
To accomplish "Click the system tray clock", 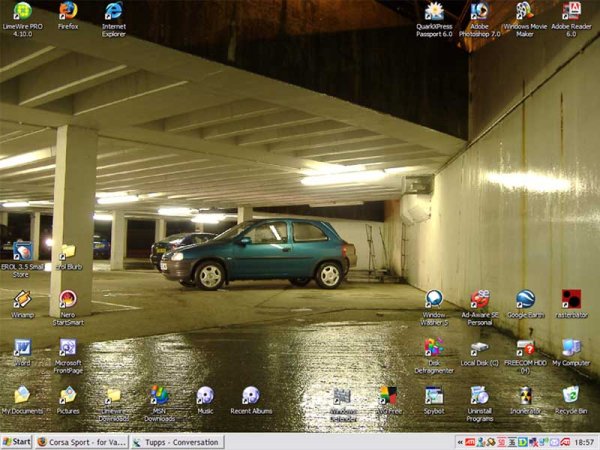I will point(584,441).
